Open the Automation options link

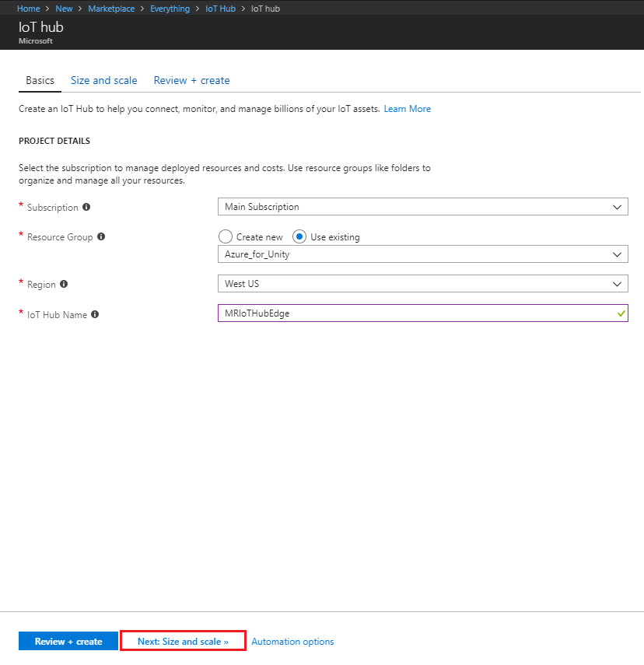292,641
